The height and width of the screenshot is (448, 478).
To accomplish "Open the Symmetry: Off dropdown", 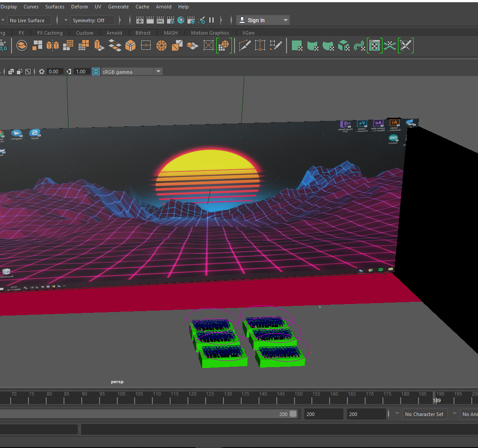I will (x=93, y=20).
